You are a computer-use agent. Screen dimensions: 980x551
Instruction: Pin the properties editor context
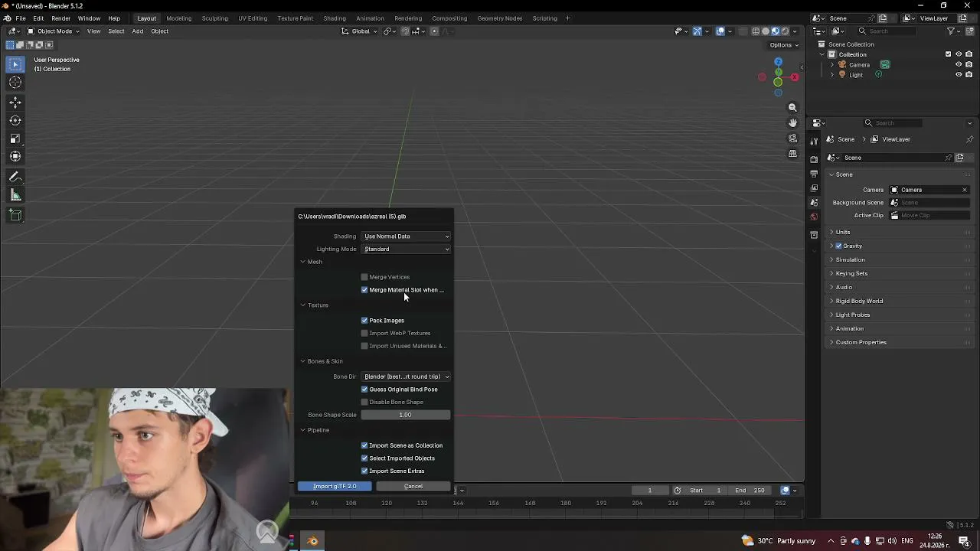click(969, 139)
